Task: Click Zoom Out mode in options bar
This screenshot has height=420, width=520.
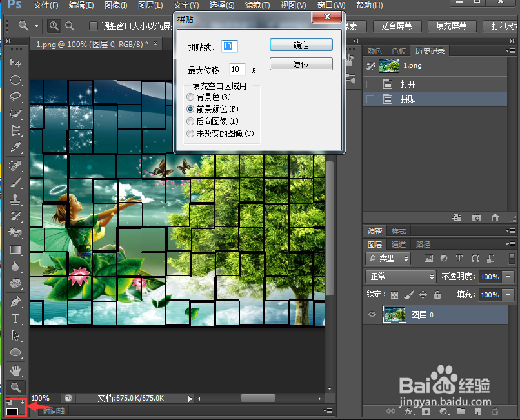Action: pos(70,26)
